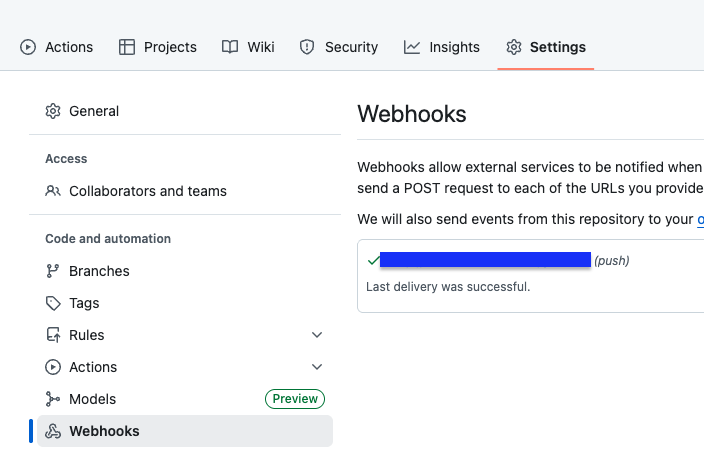The height and width of the screenshot is (456, 704).
Task: Click the Wiki book icon
Action: tap(230, 47)
